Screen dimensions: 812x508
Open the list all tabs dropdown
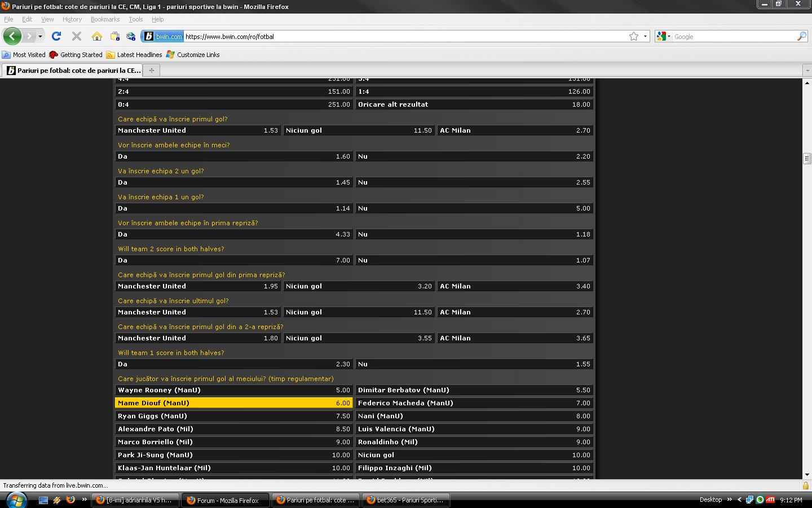(807, 71)
